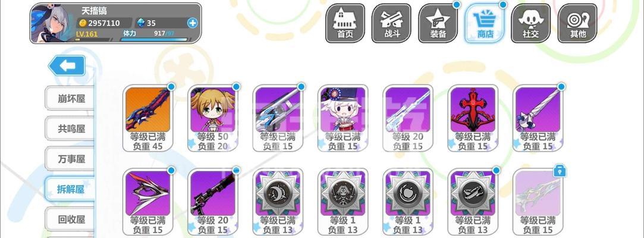644x238 pixels.
Task: Open the 首页 home icon
Action: click(x=345, y=23)
